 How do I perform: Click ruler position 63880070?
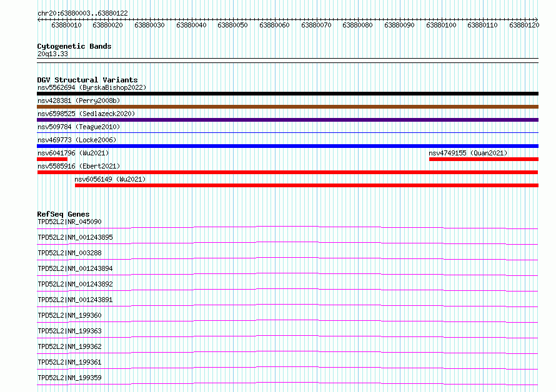[x=316, y=25]
